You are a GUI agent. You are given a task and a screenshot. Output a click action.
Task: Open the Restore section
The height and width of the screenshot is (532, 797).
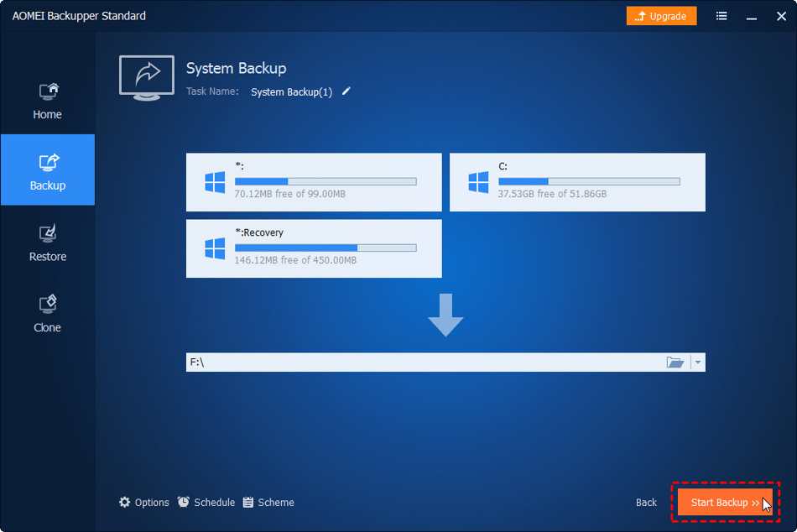[x=47, y=242]
